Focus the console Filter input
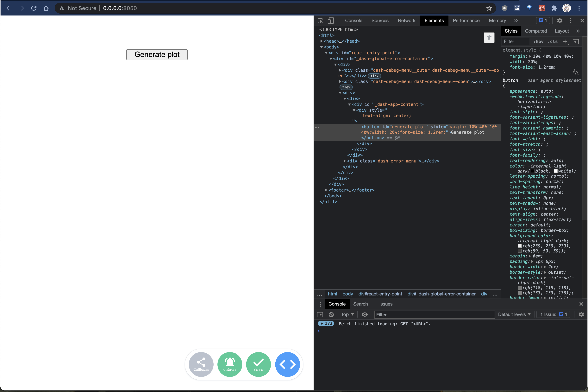This screenshot has height=392, width=588. tap(435, 315)
